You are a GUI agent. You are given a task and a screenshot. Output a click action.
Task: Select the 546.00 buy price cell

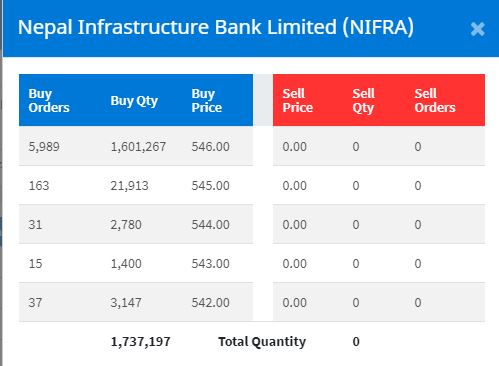pos(210,147)
